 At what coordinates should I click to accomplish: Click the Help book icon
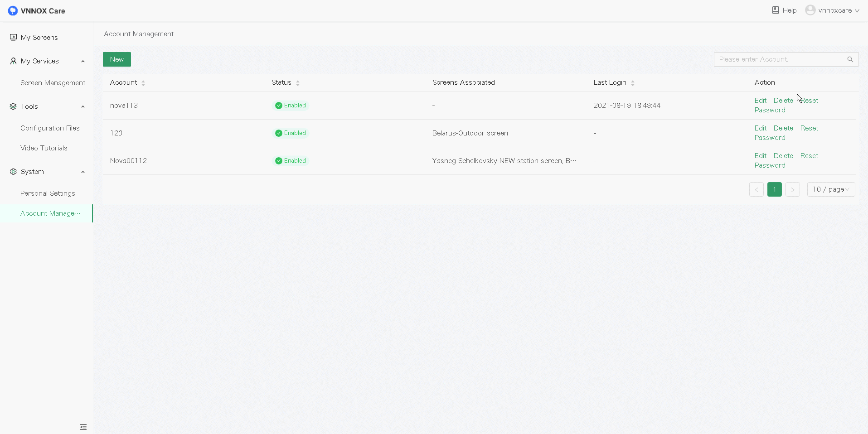(x=775, y=10)
